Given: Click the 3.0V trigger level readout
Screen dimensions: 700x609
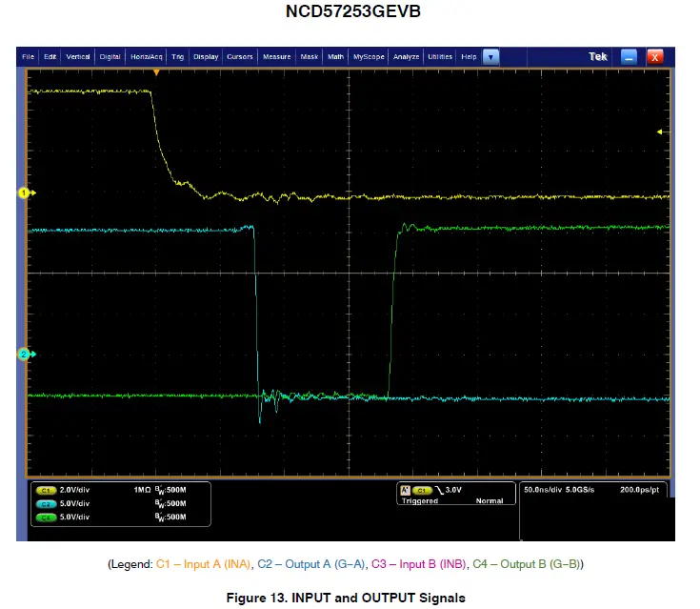Looking at the screenshot, I should 453,490.
